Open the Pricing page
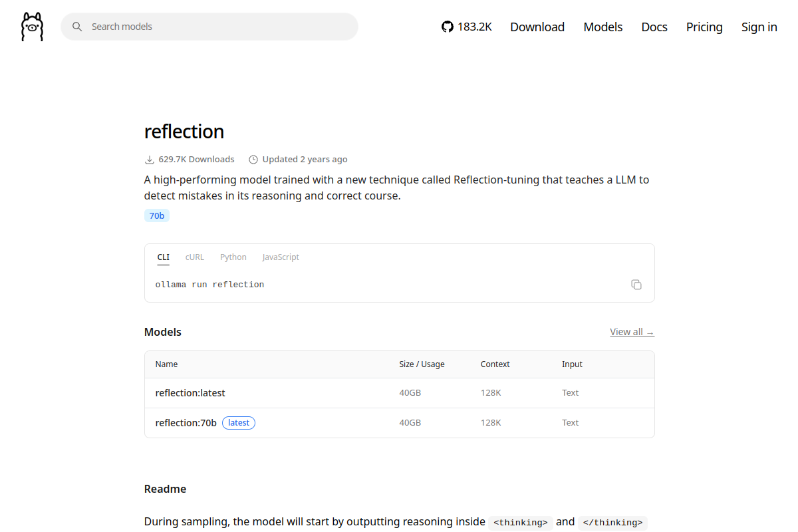The height and width of the screenshot is (532, 798). point(704,27)
